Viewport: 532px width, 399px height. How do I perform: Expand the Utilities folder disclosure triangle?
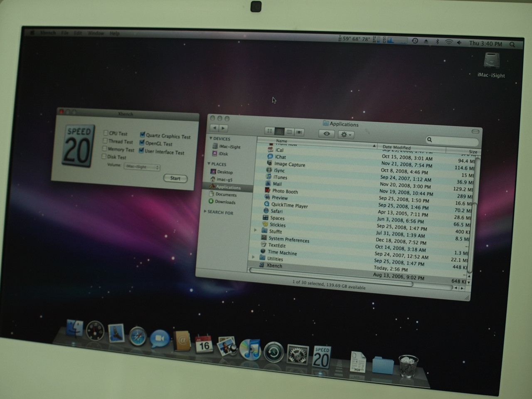tap(254, 257)
